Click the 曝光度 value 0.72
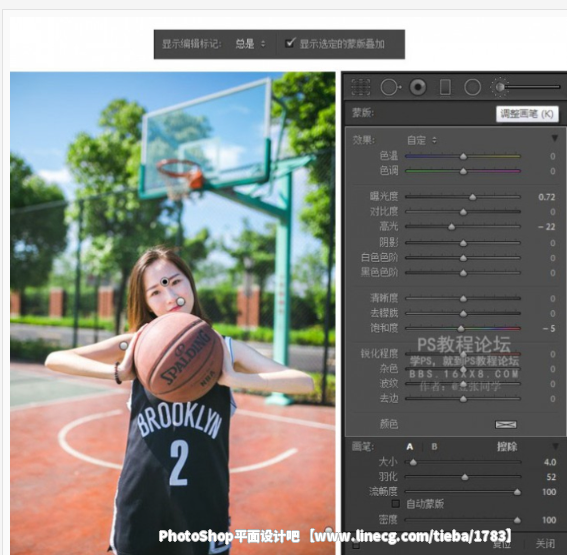Viewport: 567px width, 555px height. (546, 197)
